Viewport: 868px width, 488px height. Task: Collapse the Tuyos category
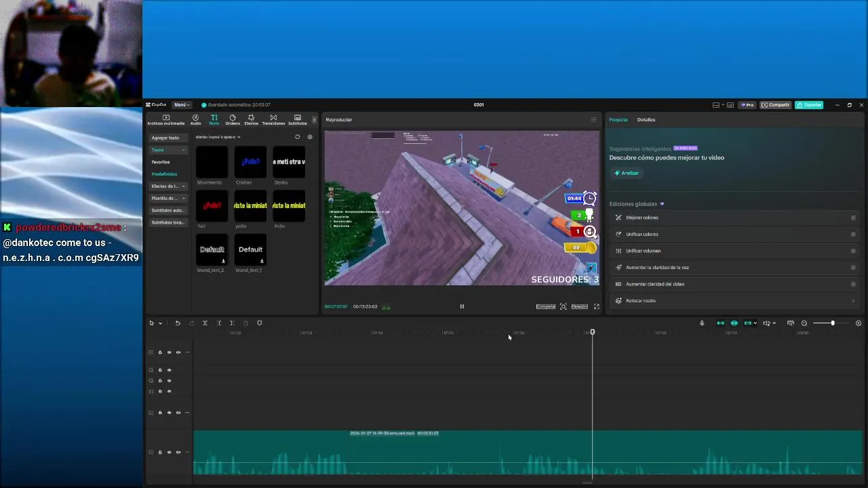click(x=168, y=150)
